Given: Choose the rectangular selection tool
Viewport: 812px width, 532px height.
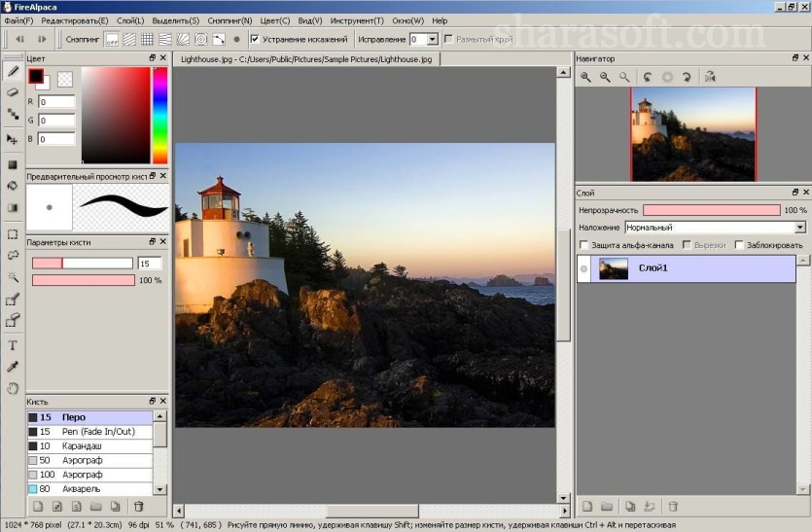Looking at the screenshot, I should 13,234.
